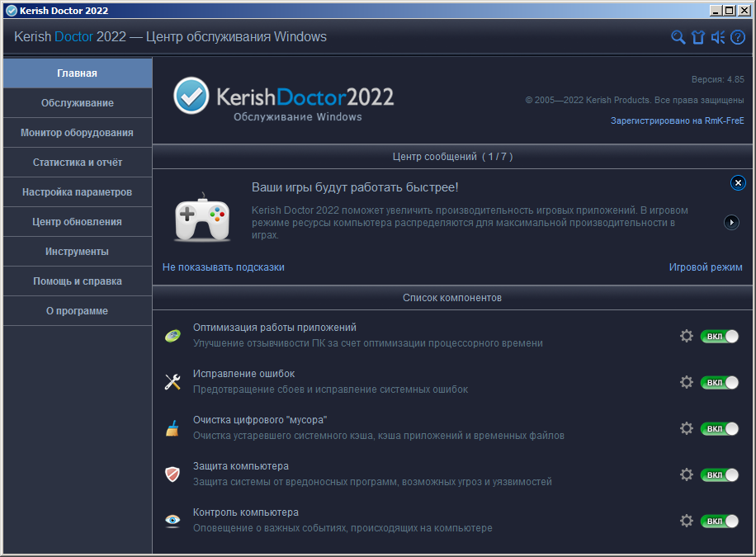
Task: Click the Не показывать подсказки link
Action: pyautogui.click(x=223, y=267)
